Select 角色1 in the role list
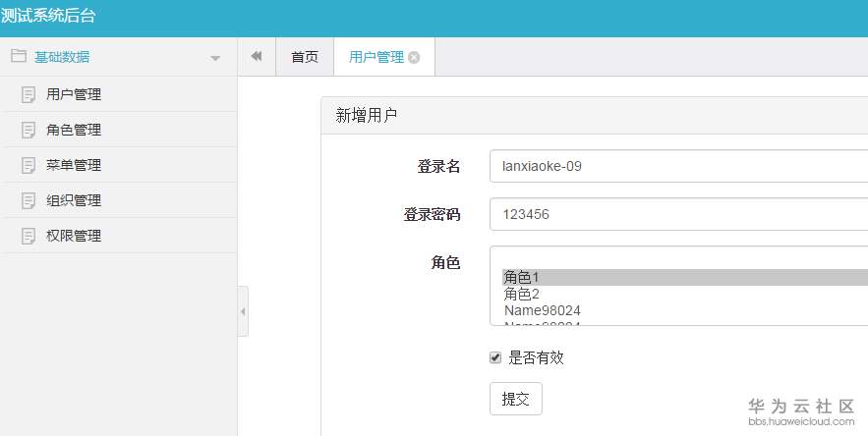This screenshot has height=436, width=868. coord(685,277)
